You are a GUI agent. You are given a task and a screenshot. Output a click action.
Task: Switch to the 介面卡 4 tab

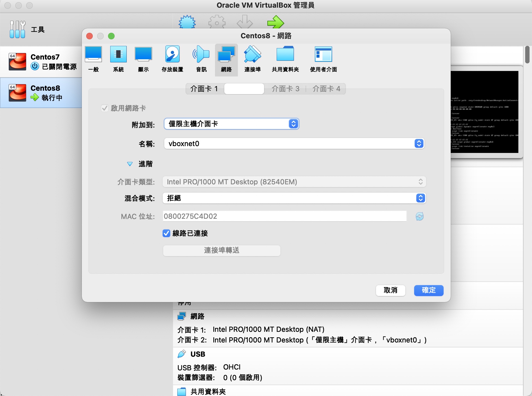(326, 89)
